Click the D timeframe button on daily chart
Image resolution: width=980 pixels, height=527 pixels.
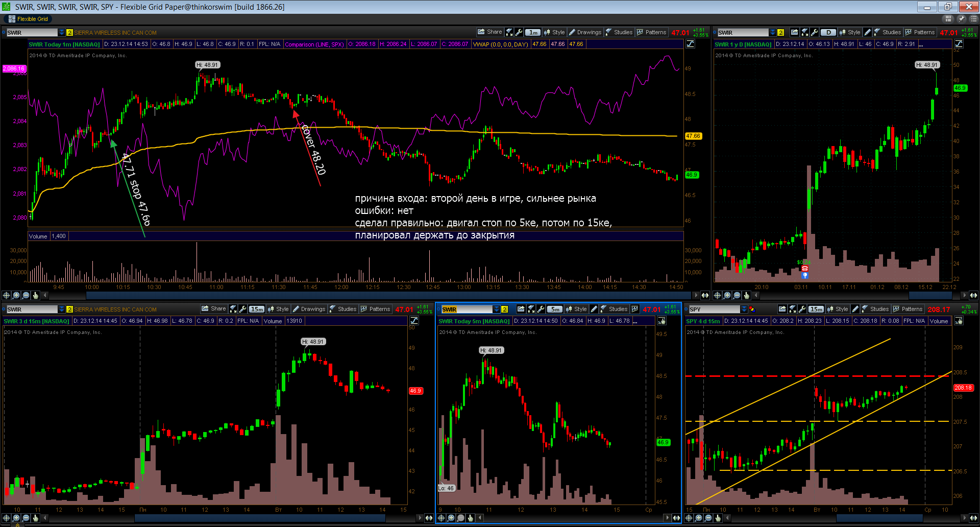pyautogui.click(x=828, y=32)
